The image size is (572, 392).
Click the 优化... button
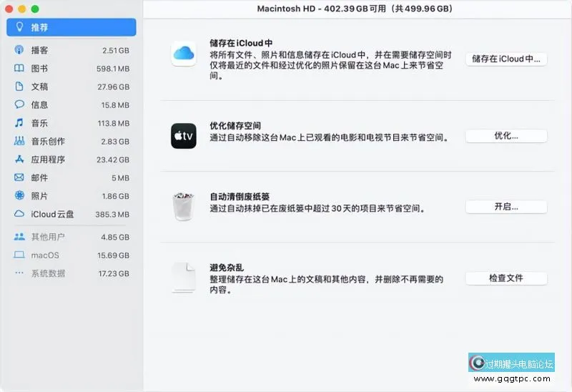[506, 136]
